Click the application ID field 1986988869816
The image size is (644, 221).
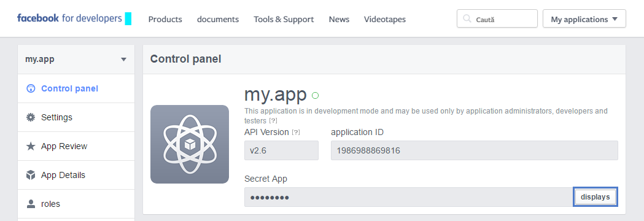475,150
